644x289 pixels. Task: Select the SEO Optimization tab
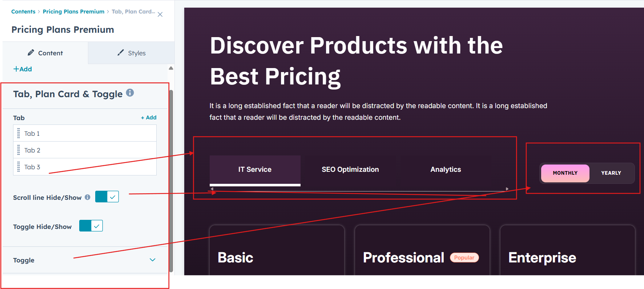pyautogui.click(x=350, y=170)
